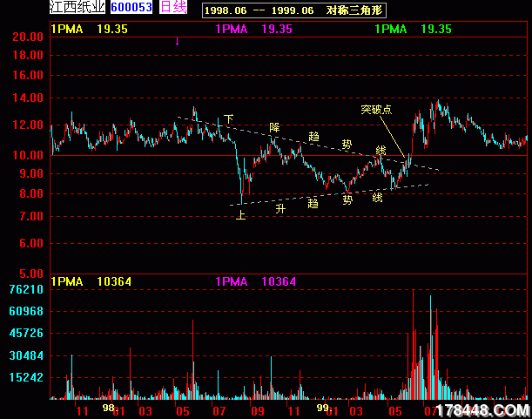This screenshot has width=532, height=419.
Task: Click the 突破点 breakout annotation label
Action: pyautogui.click(x=376, y=110)
